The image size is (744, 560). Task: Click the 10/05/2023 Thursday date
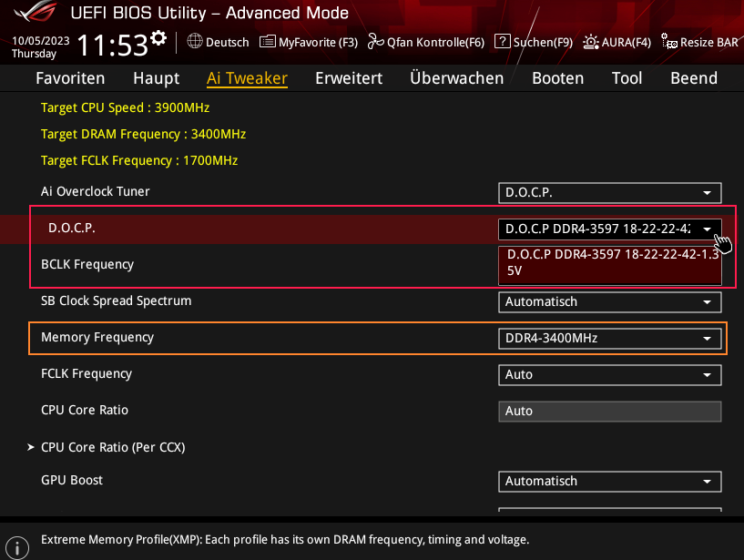pos(40,47)
